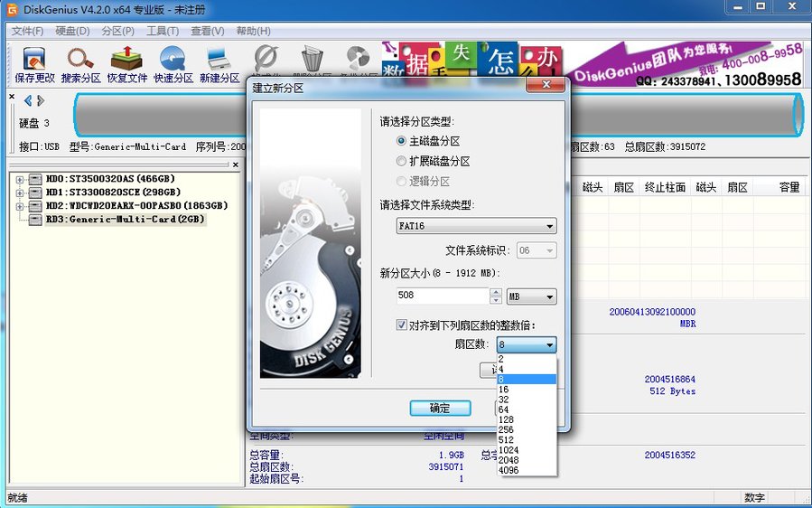The height and width of the screenshot is (508, 812).
Task: Select extended partition (扩展磁盘分区) radio button
Action: [402, 162]
